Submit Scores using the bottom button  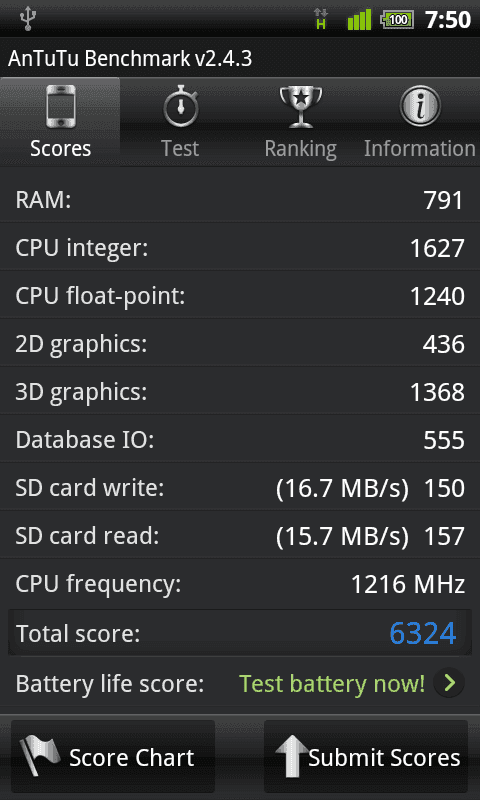(366, 757)
